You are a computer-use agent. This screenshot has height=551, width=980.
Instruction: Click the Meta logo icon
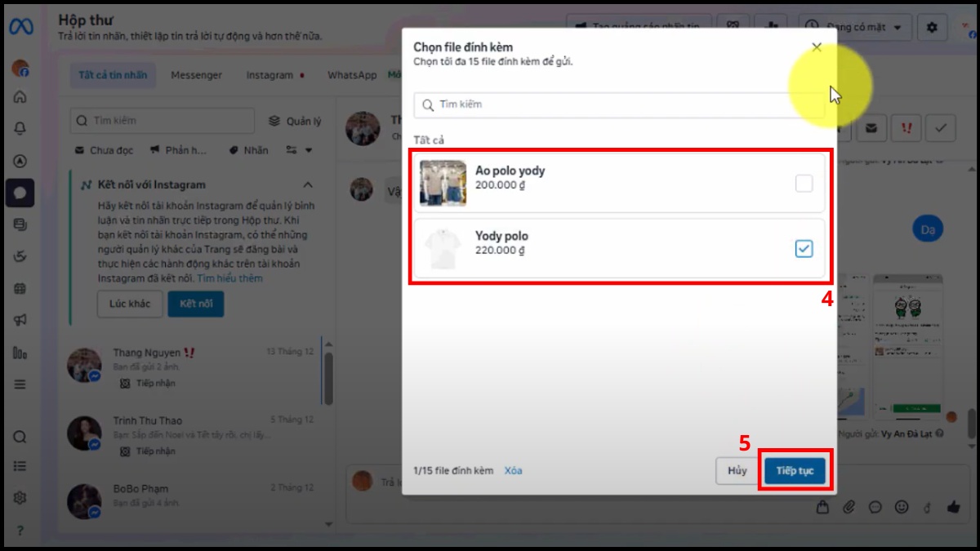pos(20,27)
